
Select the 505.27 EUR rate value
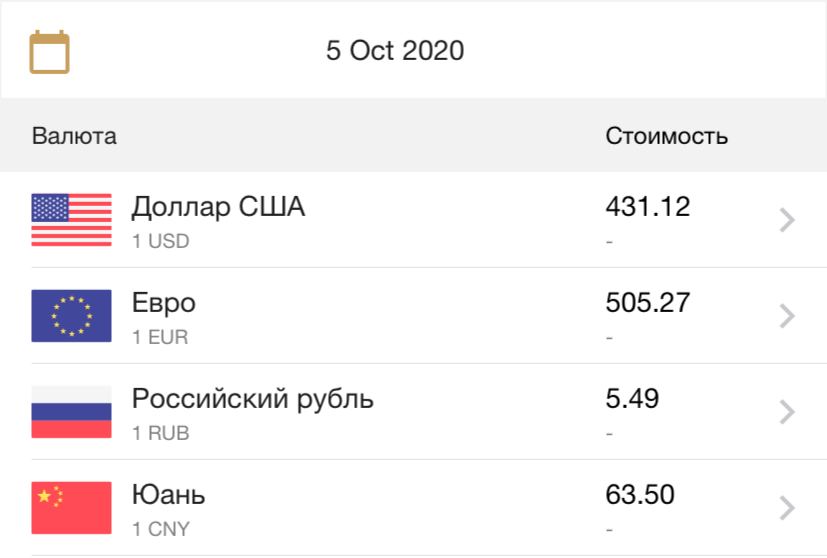648,303
